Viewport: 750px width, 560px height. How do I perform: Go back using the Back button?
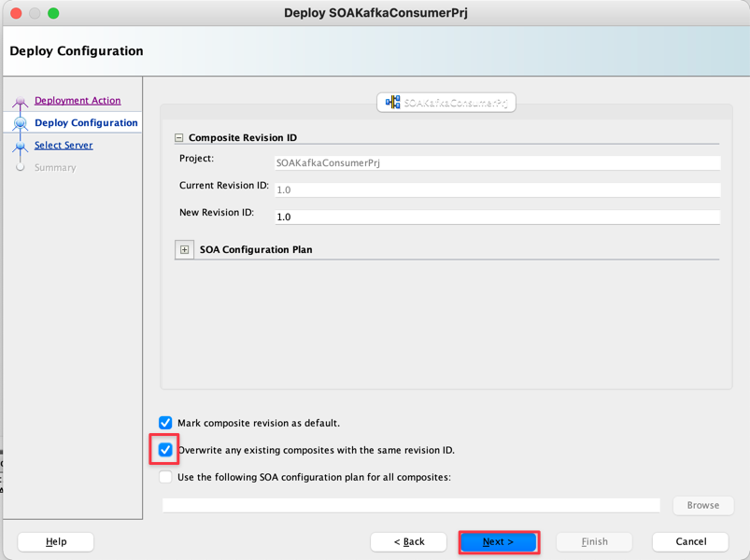click(408, 541)
